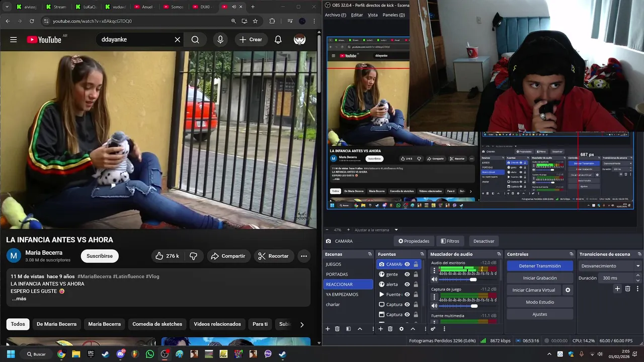Move selected source up in Fuentes

tap(413, 329)
